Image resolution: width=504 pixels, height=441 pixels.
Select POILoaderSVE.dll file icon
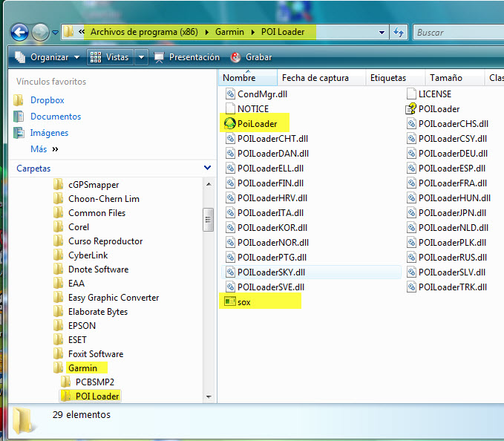pos(230,287)
